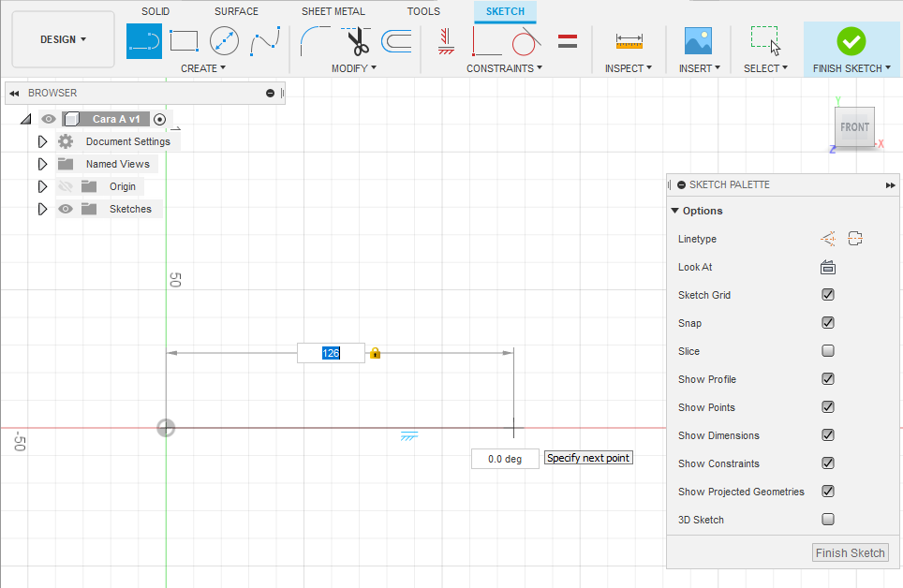Switch to the SURFACE tab
This screenshot has width=903, height=588.
click(x=236, y=11)
